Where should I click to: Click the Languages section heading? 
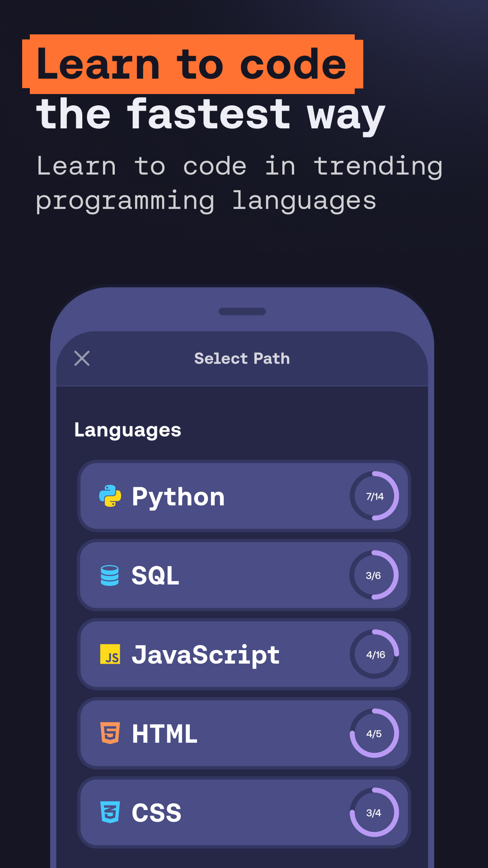127,430
